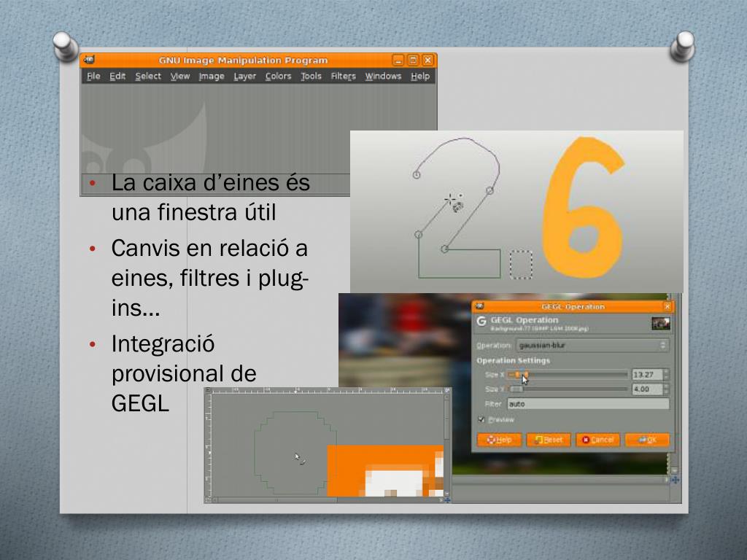Open the Edit menu

117,76
